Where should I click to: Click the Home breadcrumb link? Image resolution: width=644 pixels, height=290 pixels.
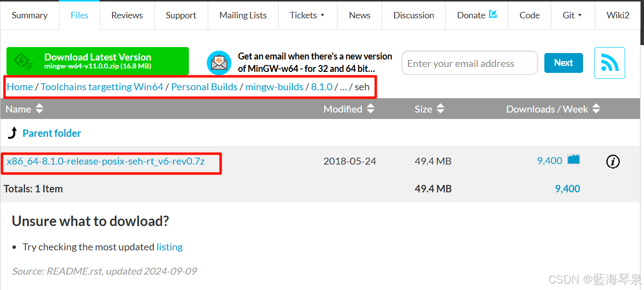[x=20, y=87]
